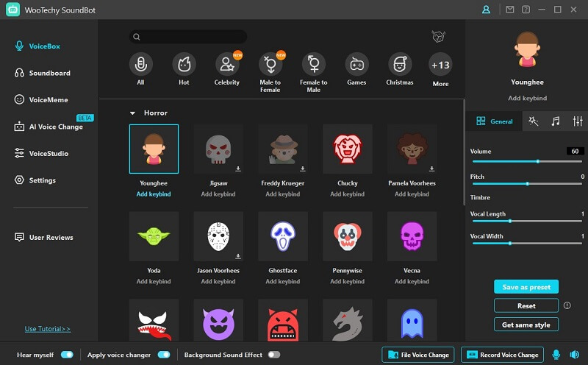This screenshot has height=365, width=588.
Task: Collapse the Horror section arrow
Action: coord(132,113)
